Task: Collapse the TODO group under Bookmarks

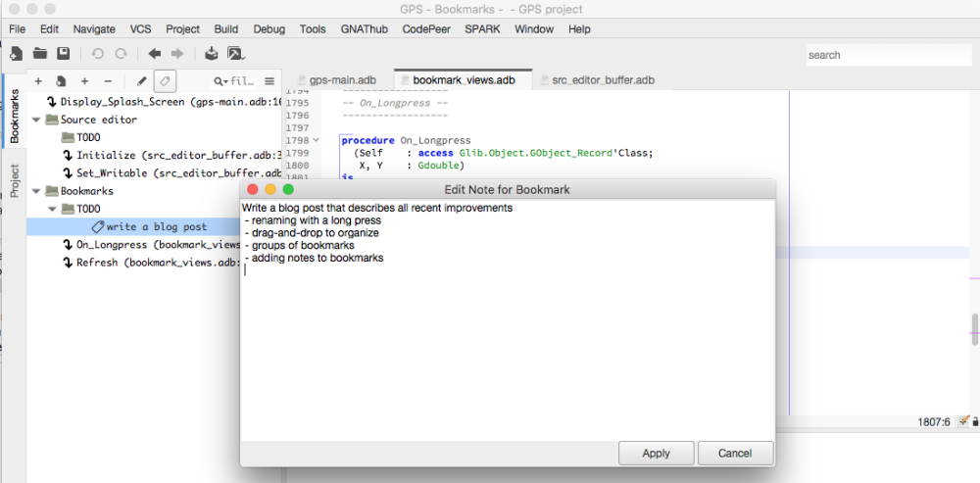Action: [53, 209]
